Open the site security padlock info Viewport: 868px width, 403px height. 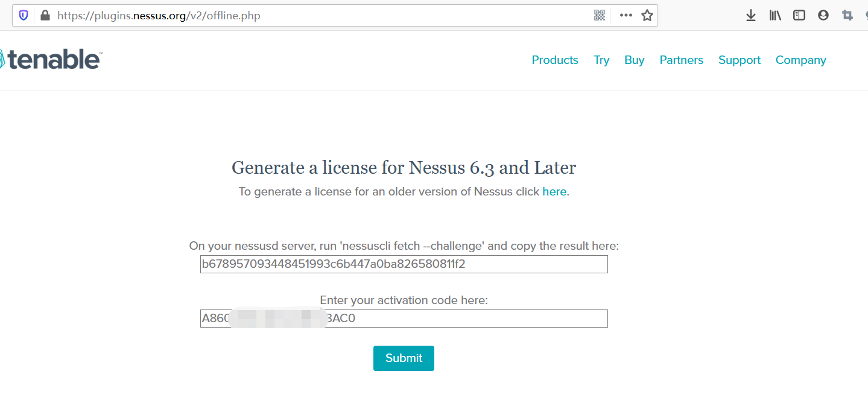(x=45, y=16)
